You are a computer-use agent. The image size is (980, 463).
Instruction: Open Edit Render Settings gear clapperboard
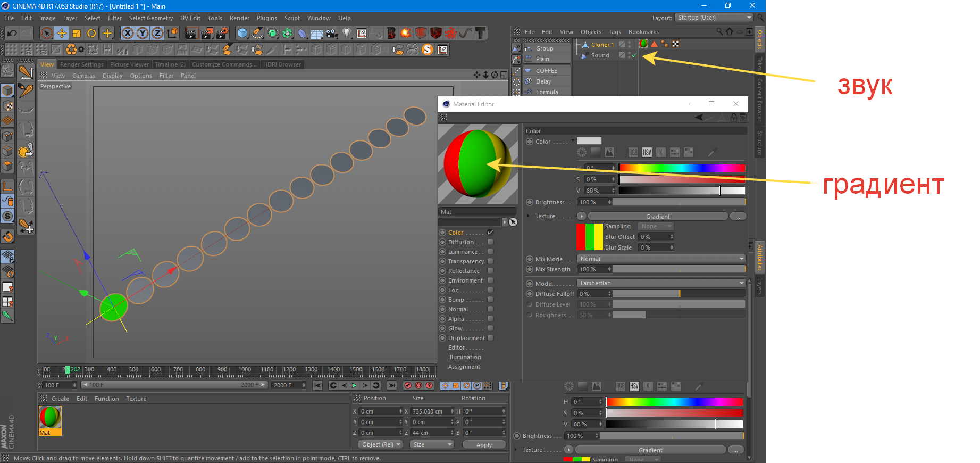coord(221,33)
